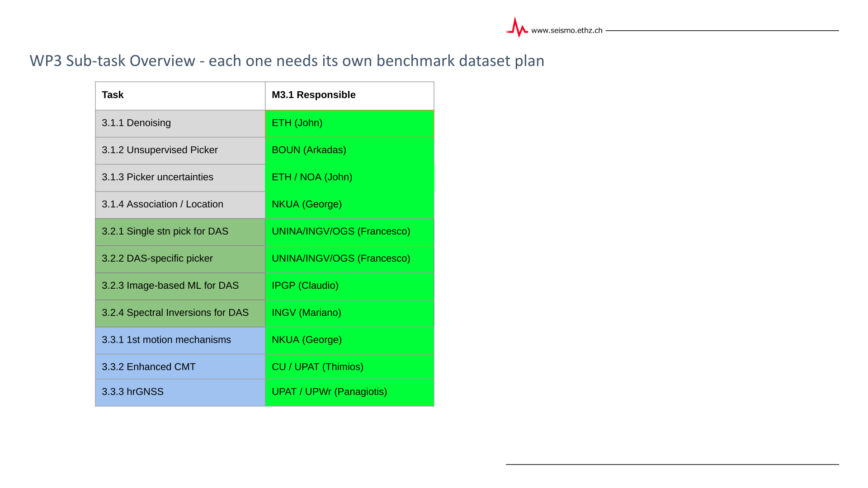
Task: Click the "INGV (Mariano)" cell
Action: pyautogui.click(x=349, y=313)
